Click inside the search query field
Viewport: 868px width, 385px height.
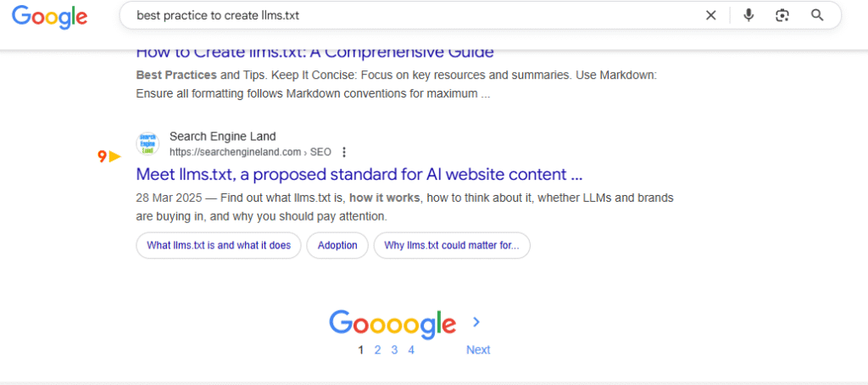pos(407,15)
